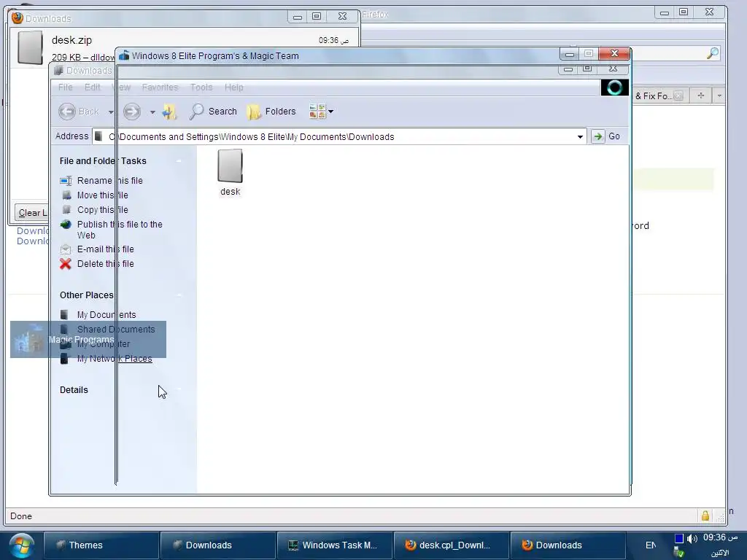Click the volume speaker tray icon
Image resolution: width=747 pixels, height=560 pixels.
click(692, 539)
